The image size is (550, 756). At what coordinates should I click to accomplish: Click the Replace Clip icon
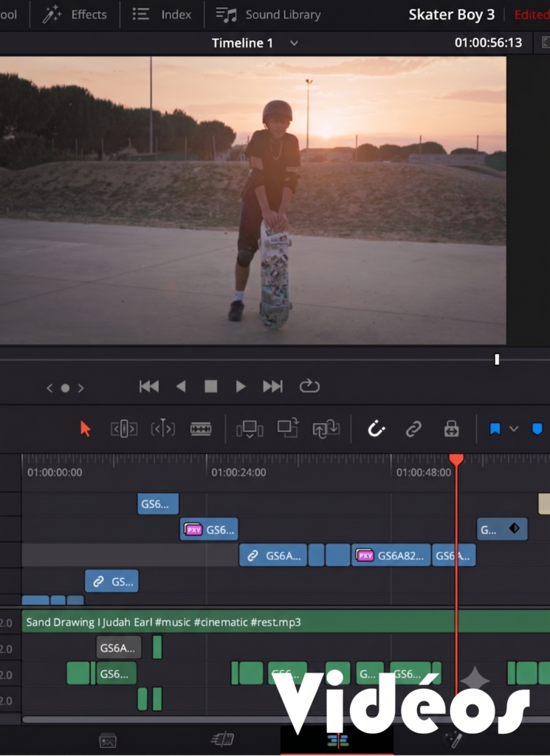pyautogui.click(x=326, y=428)
